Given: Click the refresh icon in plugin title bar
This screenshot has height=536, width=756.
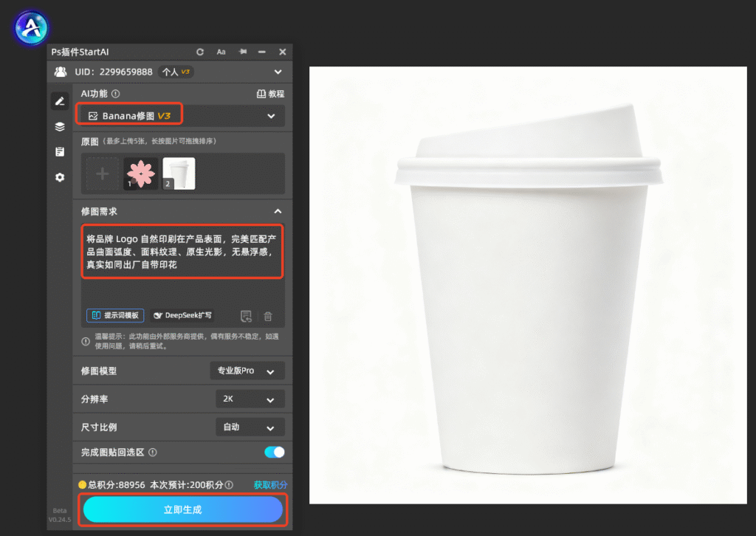Looking at the screenshot, I should pos(200,52).
